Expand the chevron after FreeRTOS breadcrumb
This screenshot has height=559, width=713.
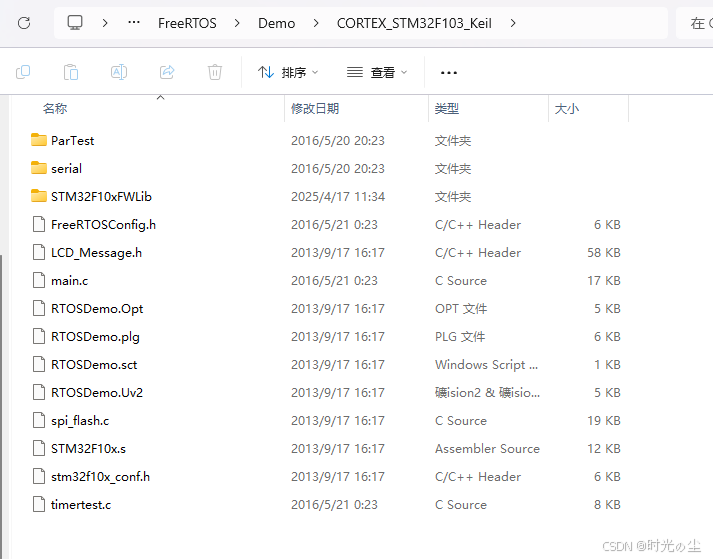pyautogui.click(x=237, y=23)
